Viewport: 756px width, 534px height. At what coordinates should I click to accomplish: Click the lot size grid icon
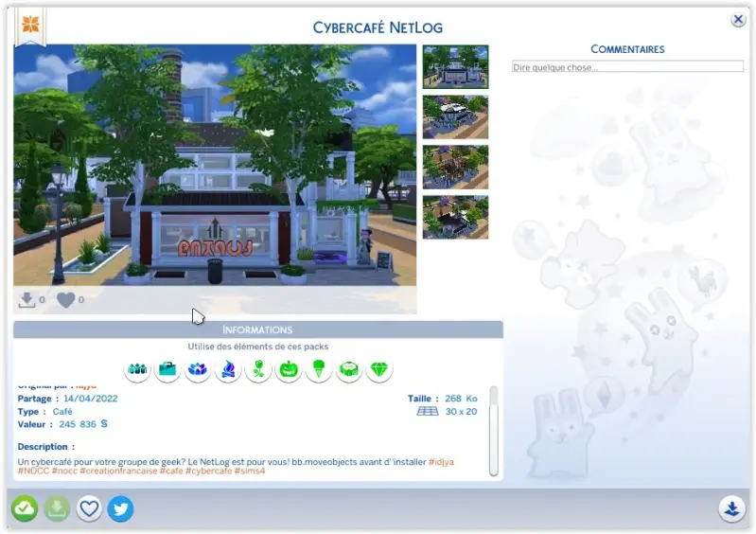[428, 412]
